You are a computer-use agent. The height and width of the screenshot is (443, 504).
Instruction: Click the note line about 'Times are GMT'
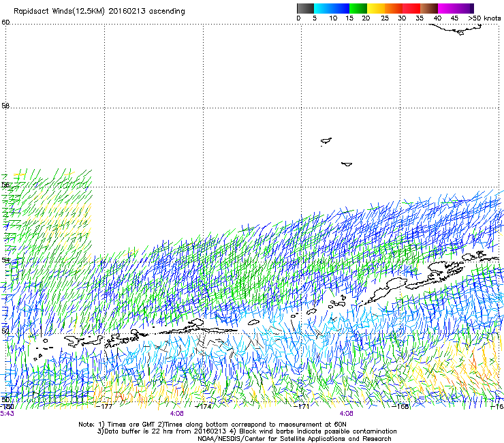coord(212,425)
